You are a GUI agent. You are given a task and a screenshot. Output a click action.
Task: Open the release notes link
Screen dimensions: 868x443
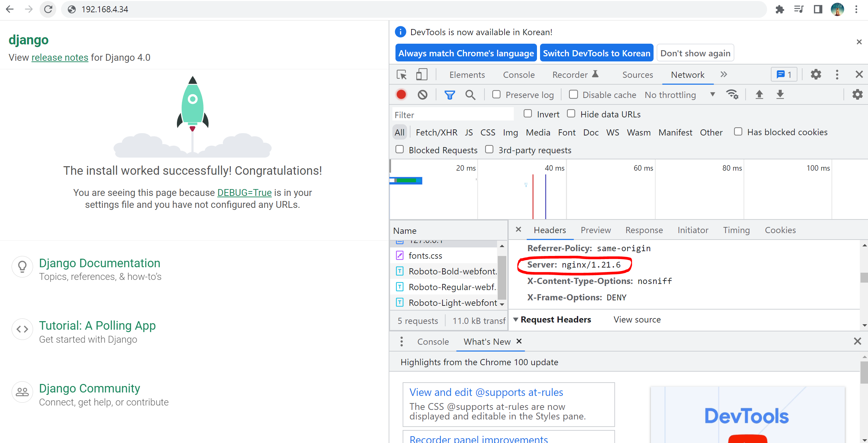pos(60,57)
